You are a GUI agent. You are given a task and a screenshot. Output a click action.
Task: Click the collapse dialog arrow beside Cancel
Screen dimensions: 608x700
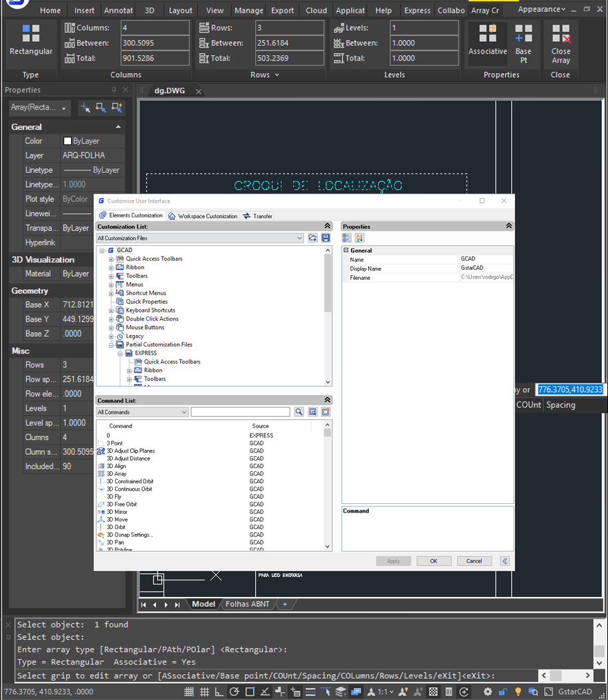(x=505, y=561)
